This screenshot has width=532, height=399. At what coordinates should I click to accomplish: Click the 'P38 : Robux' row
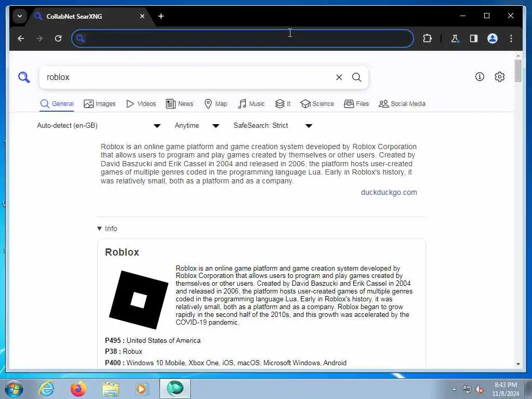[x=124, y=352]
